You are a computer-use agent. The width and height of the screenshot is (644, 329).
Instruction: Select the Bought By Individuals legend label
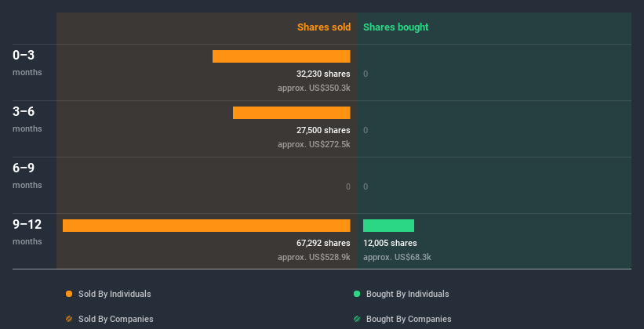pyautogui.click(x=407, y=294)
